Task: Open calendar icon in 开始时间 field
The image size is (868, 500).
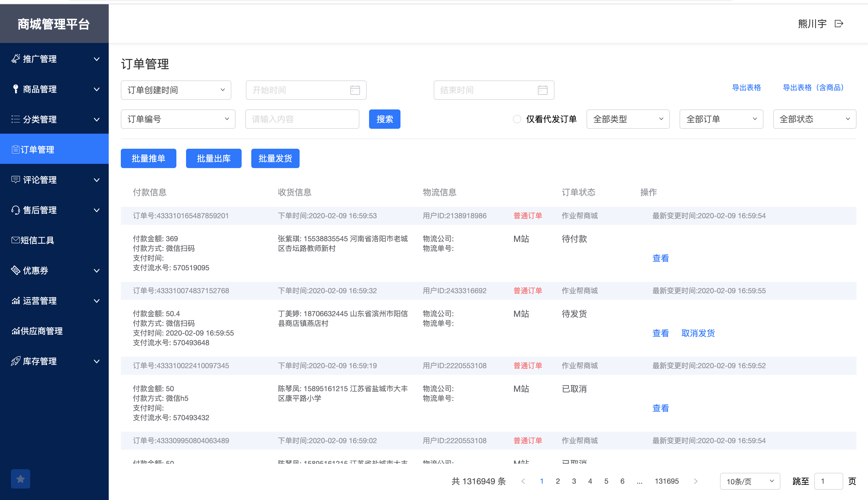Action: point(355,90)
